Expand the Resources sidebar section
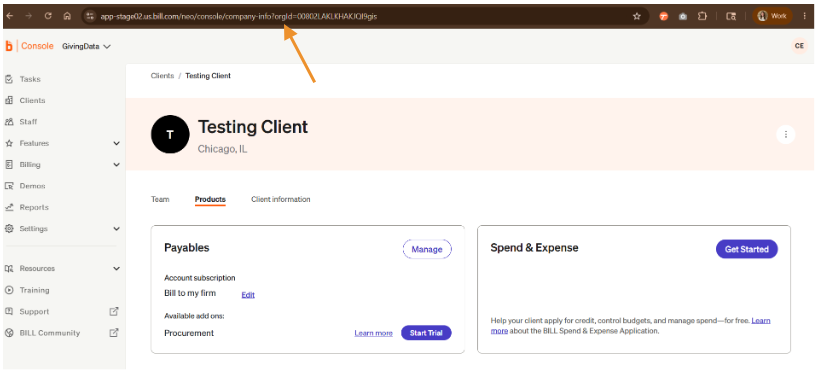The image size is (818, 375). [x=63, y=269]
